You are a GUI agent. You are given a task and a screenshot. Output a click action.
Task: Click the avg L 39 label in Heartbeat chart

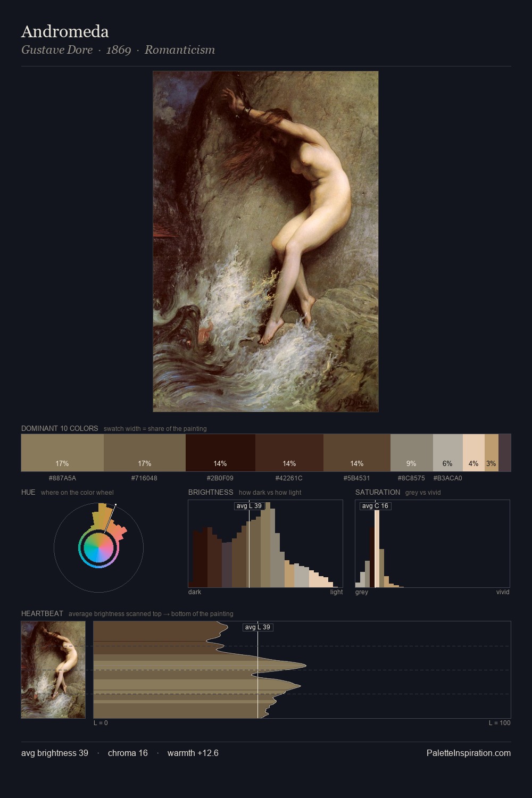point(258,627)
